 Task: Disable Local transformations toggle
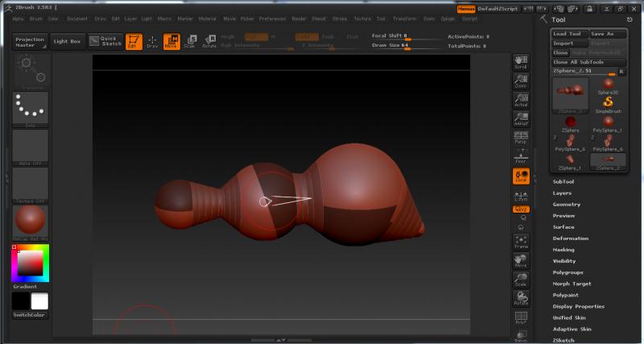[x=521, y=176]
